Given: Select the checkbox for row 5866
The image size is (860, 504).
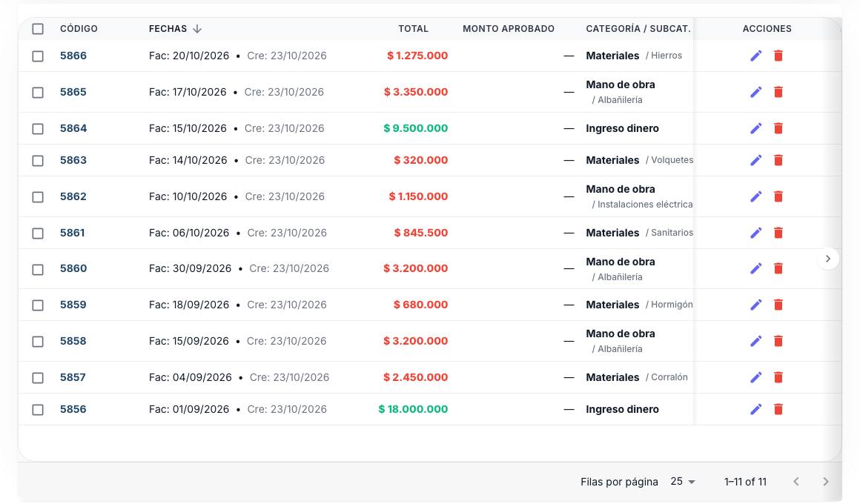Looking at the screenshot, I should pyautogui.click(x=38, y=56).
